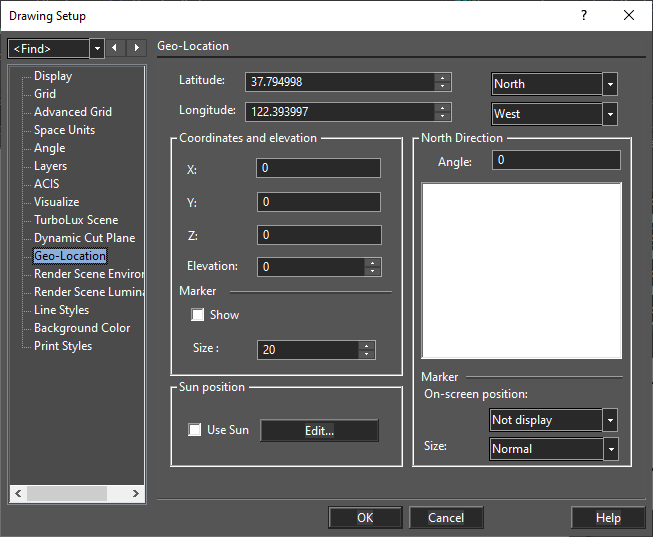Open the Normal marker size dropdown
This screenshot has width=653, height=537.
point(611,449)
